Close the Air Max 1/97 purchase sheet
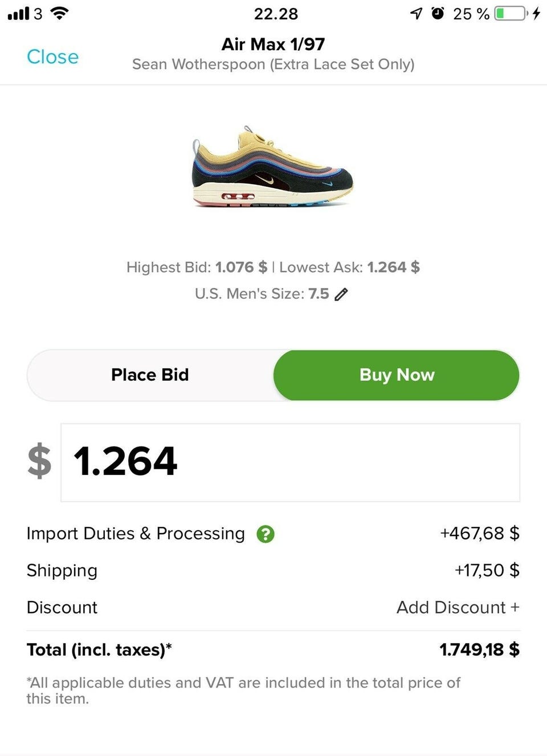 [x=52, y=56]
